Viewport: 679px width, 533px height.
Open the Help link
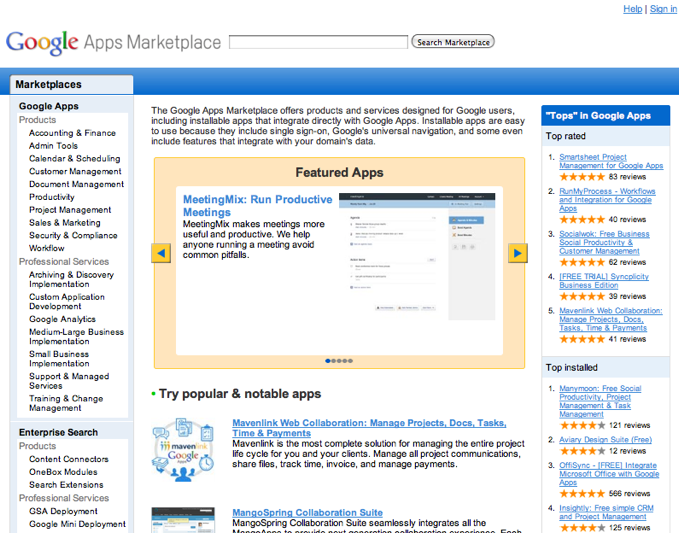(x=632, y=9)
